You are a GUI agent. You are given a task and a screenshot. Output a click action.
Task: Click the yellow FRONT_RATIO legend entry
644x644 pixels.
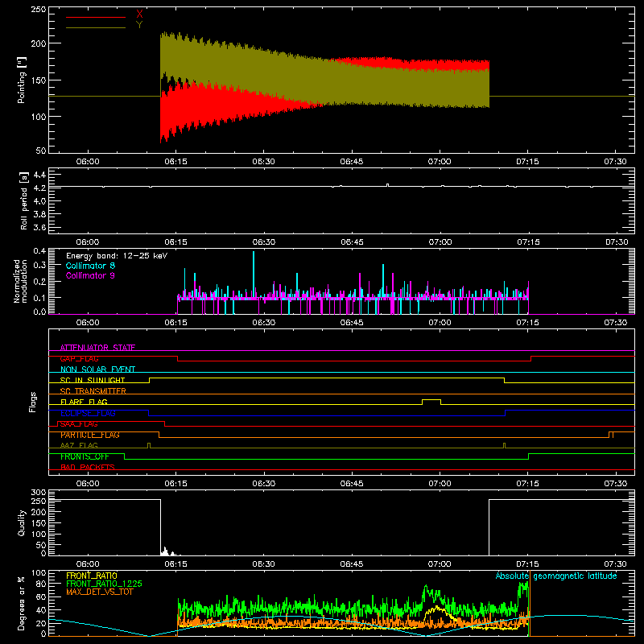coord(92,576)
